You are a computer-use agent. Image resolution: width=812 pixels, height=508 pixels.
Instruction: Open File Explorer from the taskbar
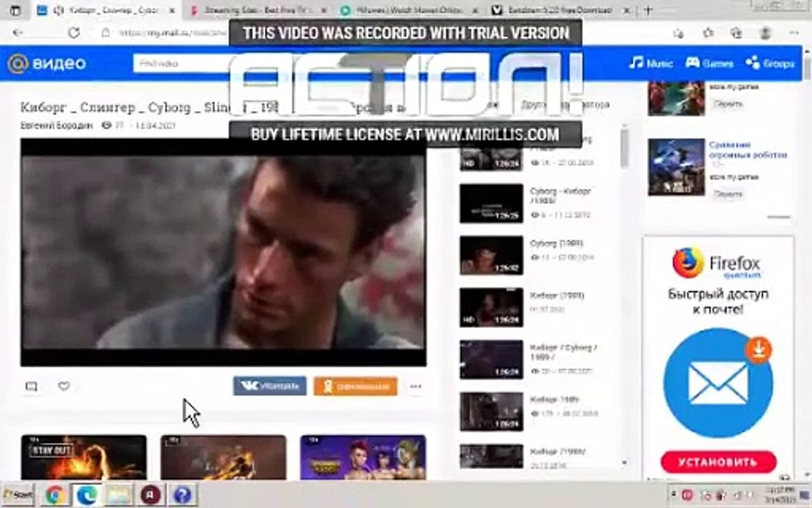tap(118, 495)
